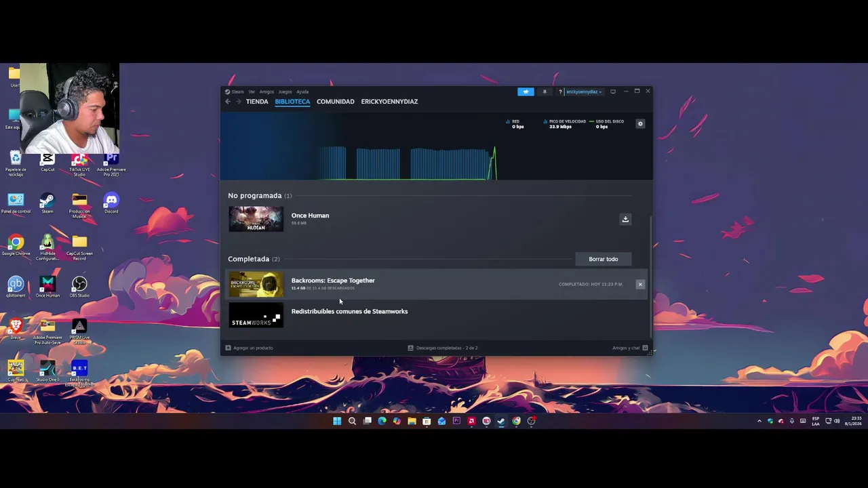Select the Adobe Premiere Pro 2025 shortcut

pos(111,164)
